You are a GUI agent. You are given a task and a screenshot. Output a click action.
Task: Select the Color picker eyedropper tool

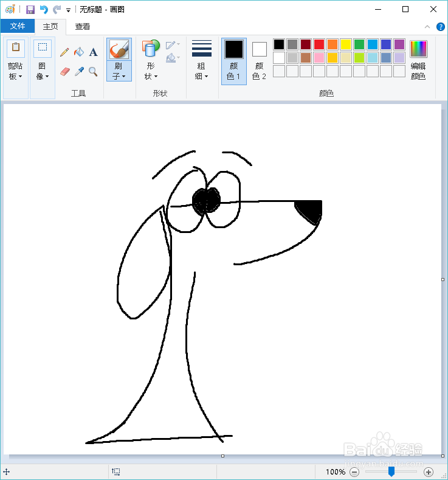tap(79, 72)
